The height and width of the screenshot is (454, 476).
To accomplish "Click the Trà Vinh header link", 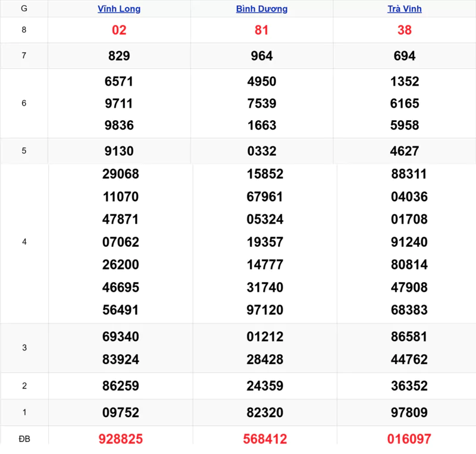I will click(x=404, y=9).
